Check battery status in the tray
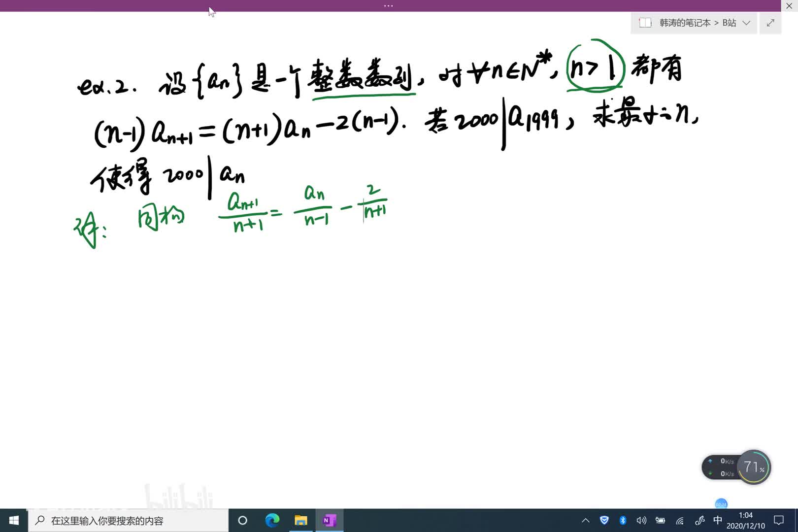The image size is (798, 532). coord(660,521)
